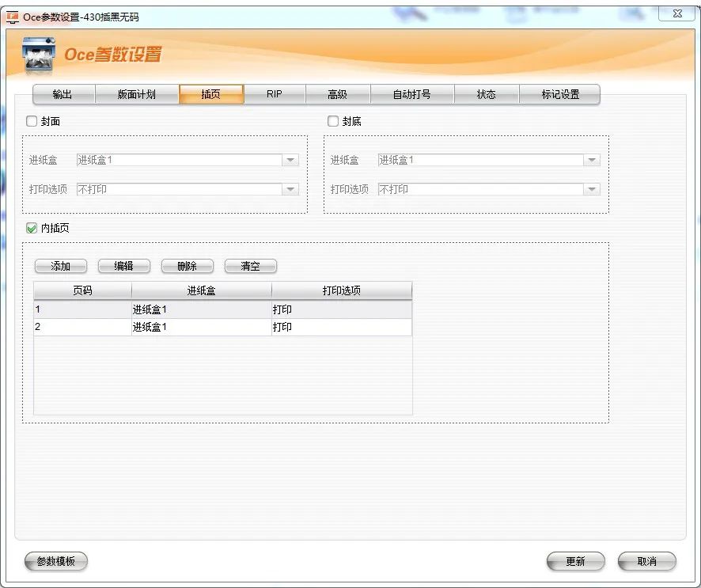Viewport: 701px width, 588px height.
Task: Click 进纸盒1 cell in row 2
Action: 202,327
